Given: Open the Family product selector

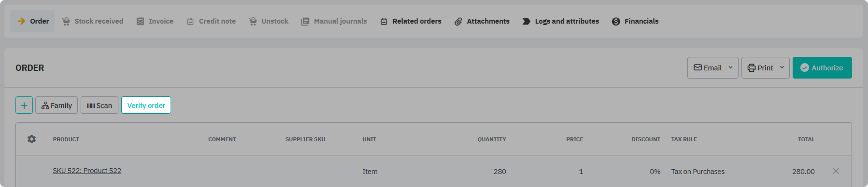Looking at the screenshot, I should click(57, 105).
